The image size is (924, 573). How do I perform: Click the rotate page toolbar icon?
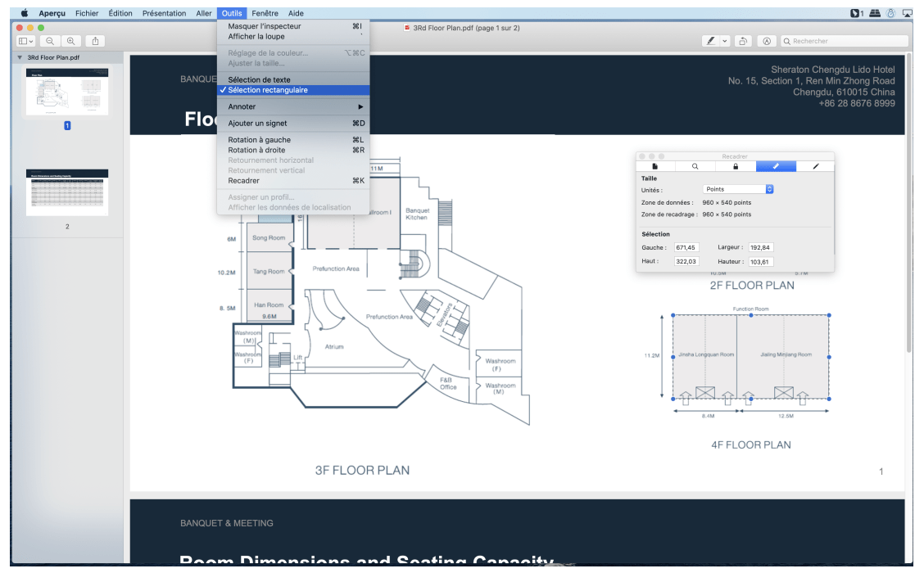coord(743,41)
